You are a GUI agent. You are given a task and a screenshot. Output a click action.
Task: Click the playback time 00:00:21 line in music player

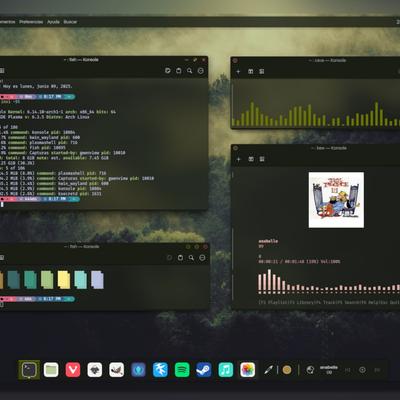(x=299, y=261)
